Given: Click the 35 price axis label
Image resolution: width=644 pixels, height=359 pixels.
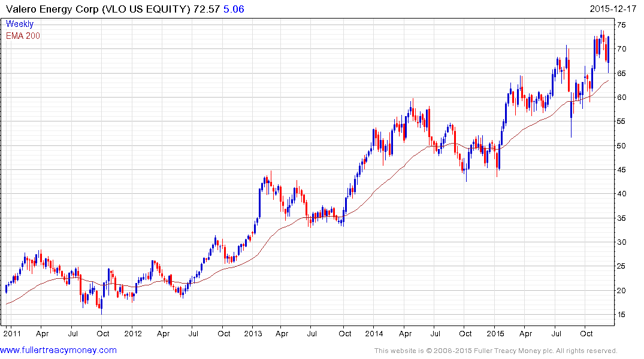Looking at the screenshot, I should point(621,218).
